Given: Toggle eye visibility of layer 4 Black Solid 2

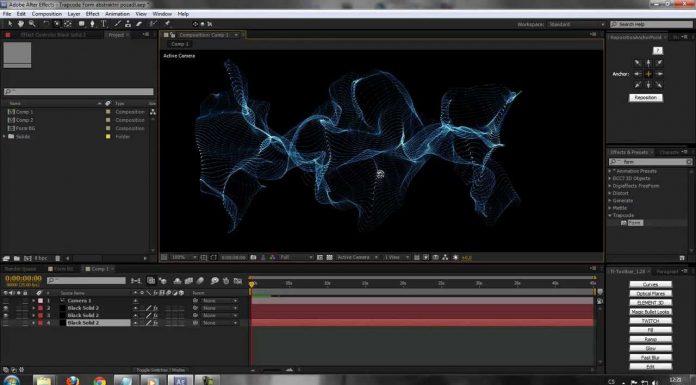Looking at the screenshot, I should (x=5, y=323).
